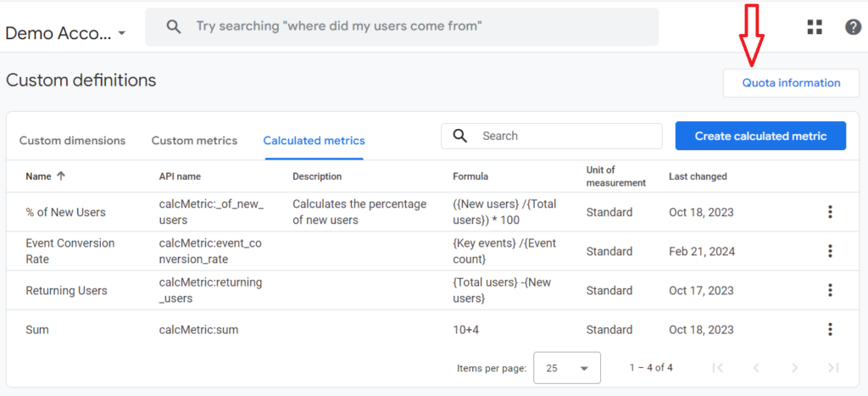Focus the top Analytics search field

(x=402, y=26)
